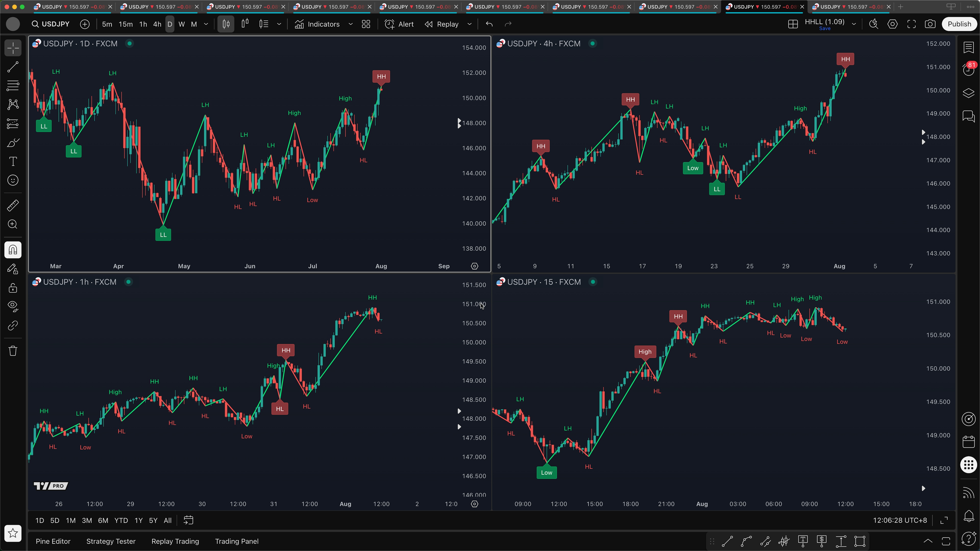Open the Replay Trading tab
Screen dimensions: 980x551
175,541
